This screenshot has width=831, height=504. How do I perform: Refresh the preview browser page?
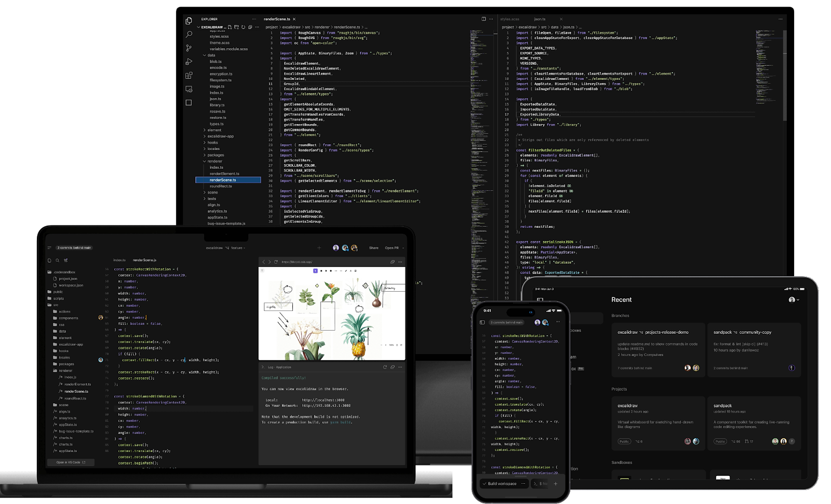[275, 262]
